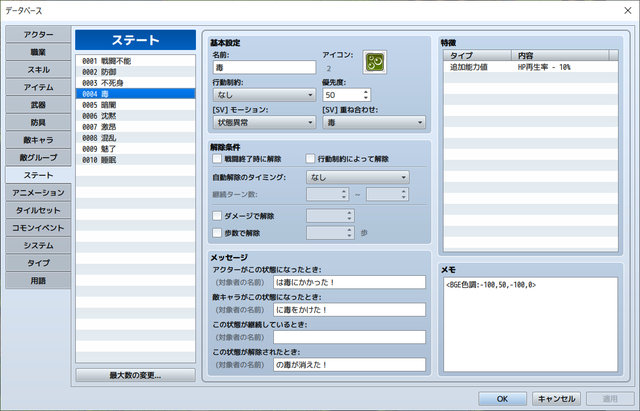The width and height of the screenshot is (640, 411).
Task: Go to the 敵グループ tab
Action: [x=38, y=158]
